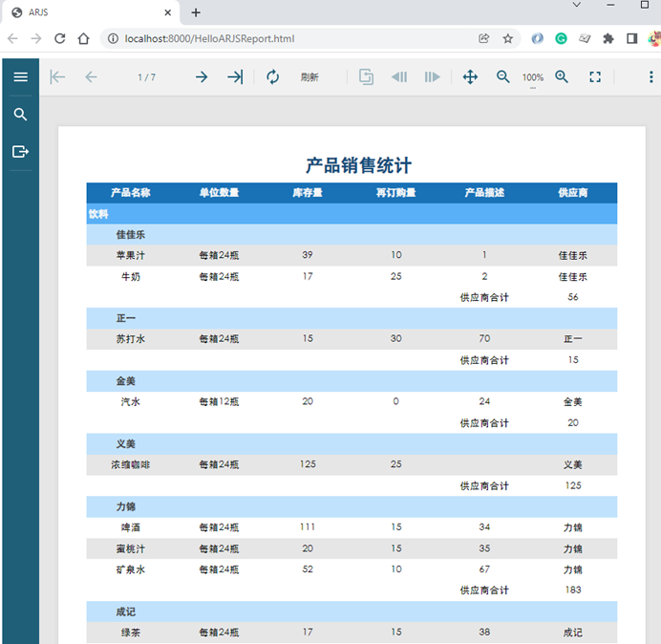661x644 pixels.
Task: Click the browser back arrow
Action: 12,39
